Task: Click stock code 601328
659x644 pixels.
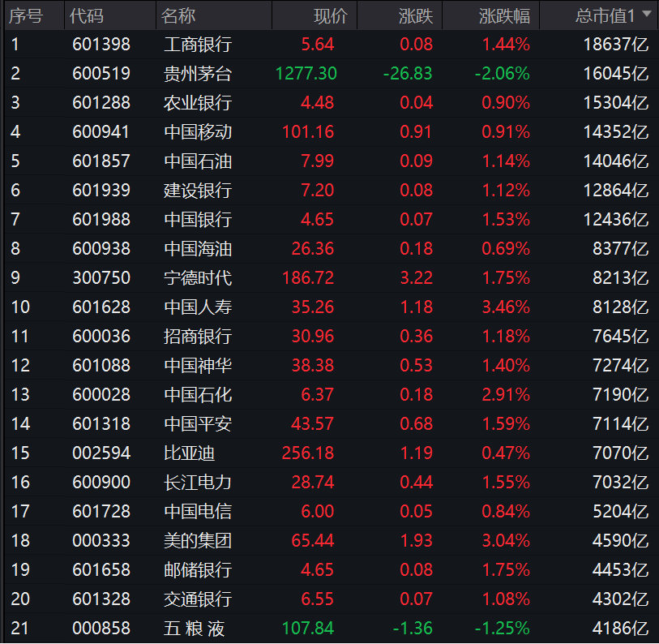Action: (x=101, y=599)
